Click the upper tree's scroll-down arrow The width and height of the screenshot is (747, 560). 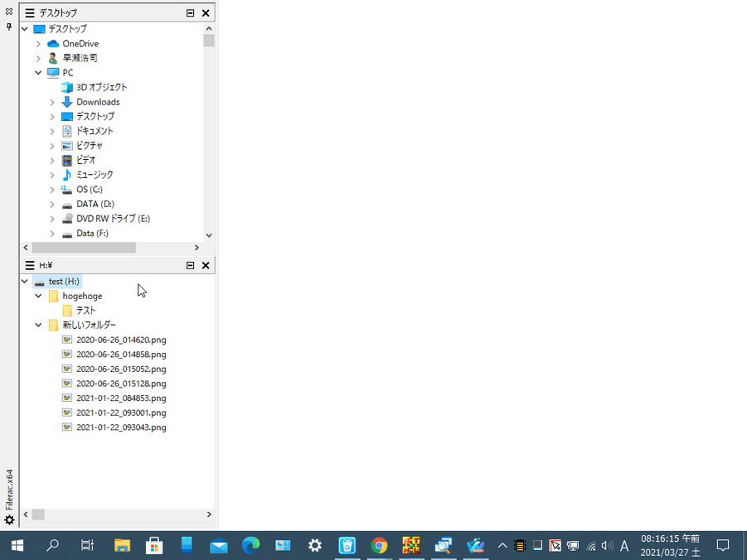pos(209,234)
